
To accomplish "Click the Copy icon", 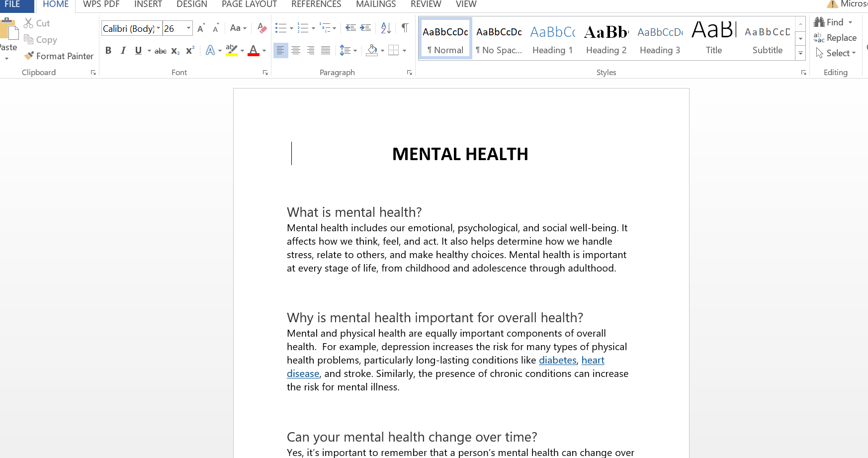I will (x=28, y=39).
